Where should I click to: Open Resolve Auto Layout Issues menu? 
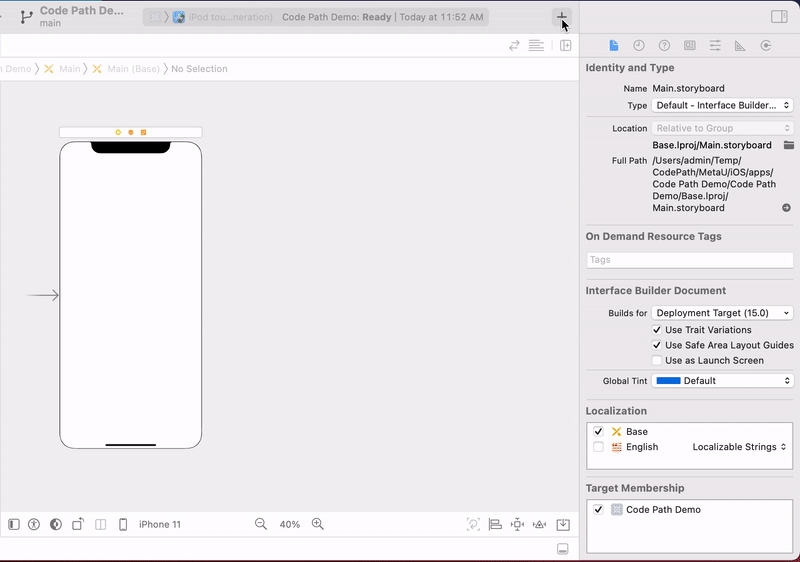(x=540, y=524)
